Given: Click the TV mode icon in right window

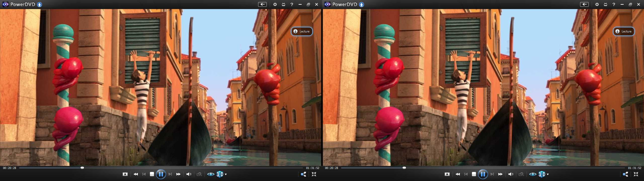Looking at the screenshot, I should click(606, 4).
